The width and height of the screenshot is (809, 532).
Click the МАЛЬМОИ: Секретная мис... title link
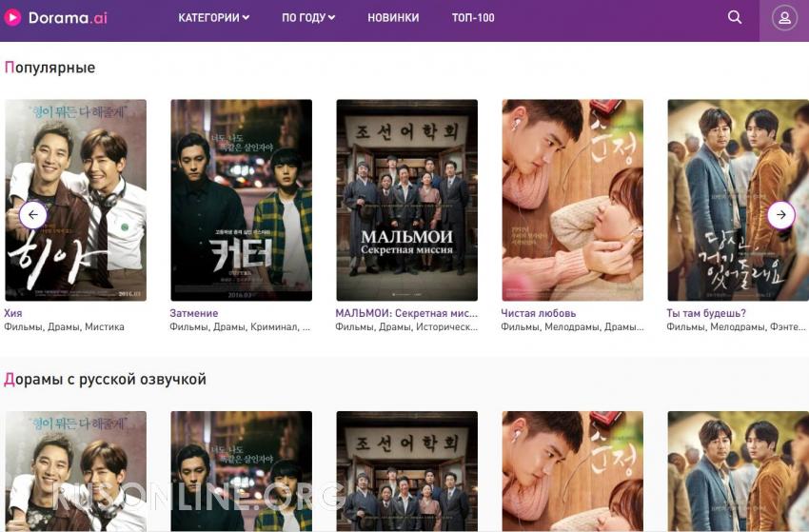(x=406, y=313)
